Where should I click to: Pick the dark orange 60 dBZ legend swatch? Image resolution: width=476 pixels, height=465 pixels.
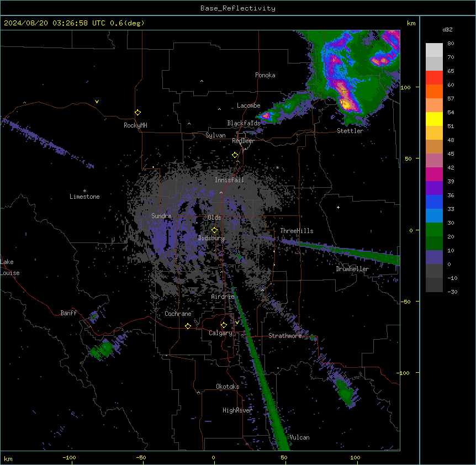pyautogui.click(x=434, y=91)
